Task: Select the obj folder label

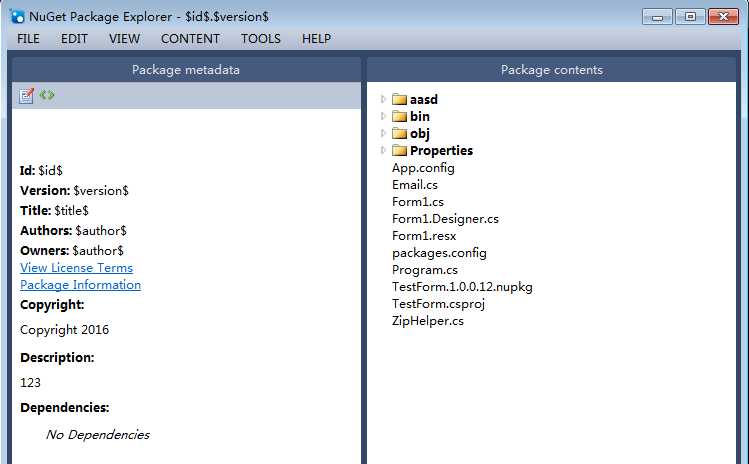Action: (x=420, y=134)
